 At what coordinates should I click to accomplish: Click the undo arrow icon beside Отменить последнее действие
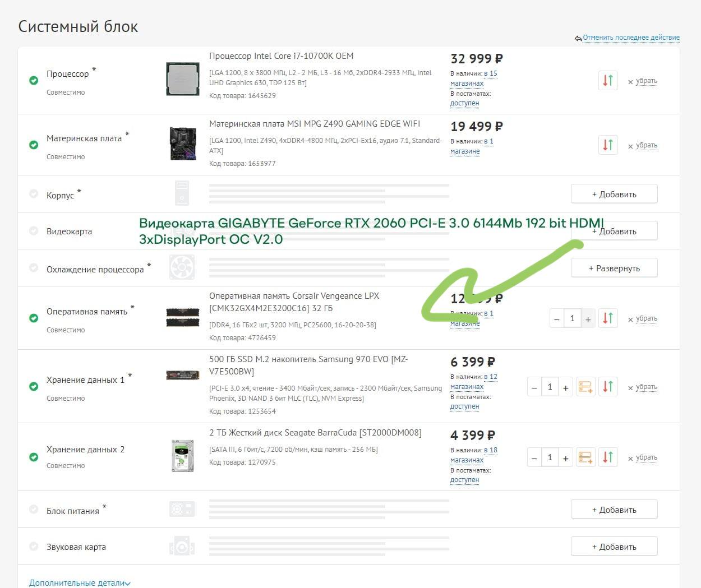(x=578, y=38)
